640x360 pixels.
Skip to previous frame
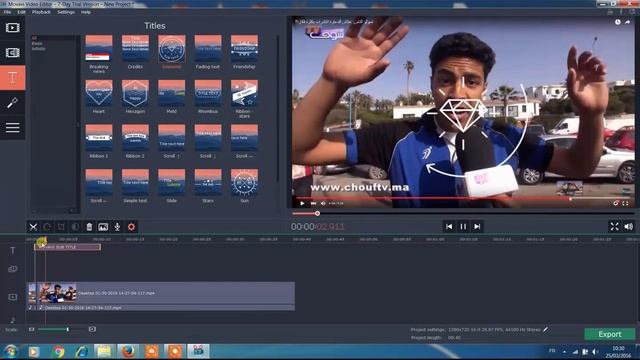(449, 227)
